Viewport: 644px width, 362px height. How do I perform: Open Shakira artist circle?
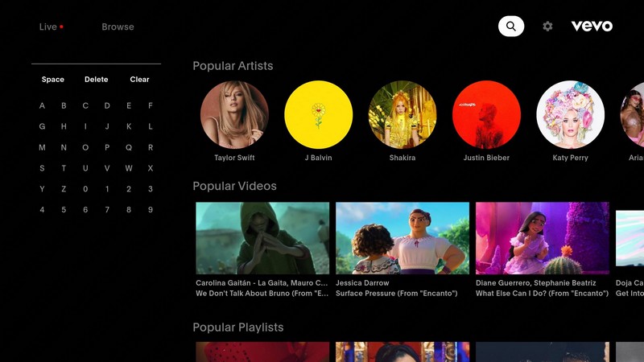coord(402,115)
